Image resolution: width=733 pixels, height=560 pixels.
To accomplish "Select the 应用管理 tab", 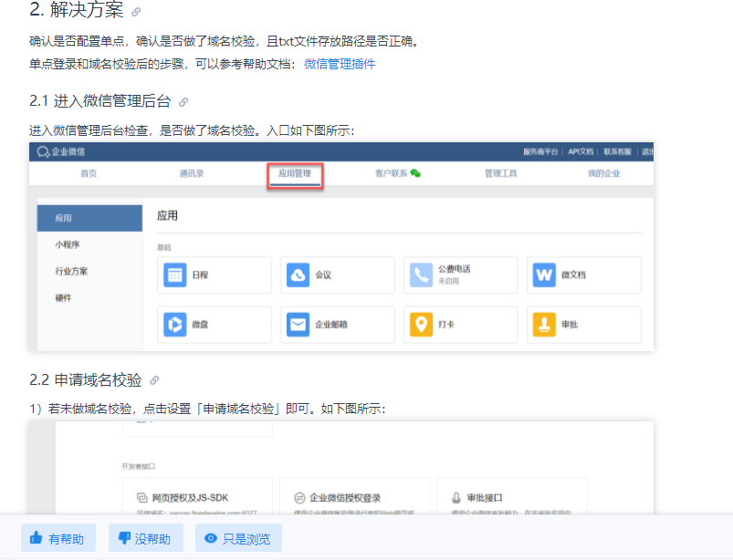I will [x=295, y=173].
